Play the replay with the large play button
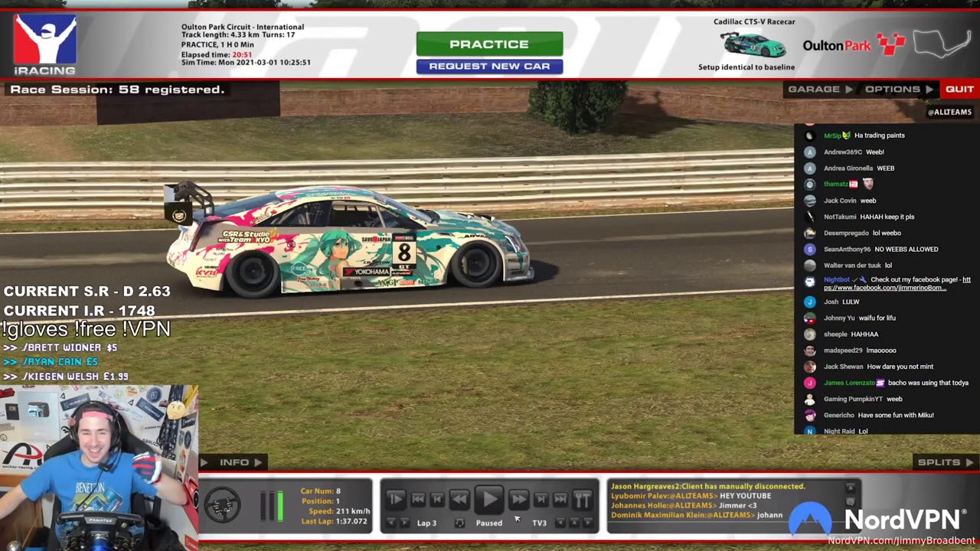980x551 pixels. [x=489, y=500]
